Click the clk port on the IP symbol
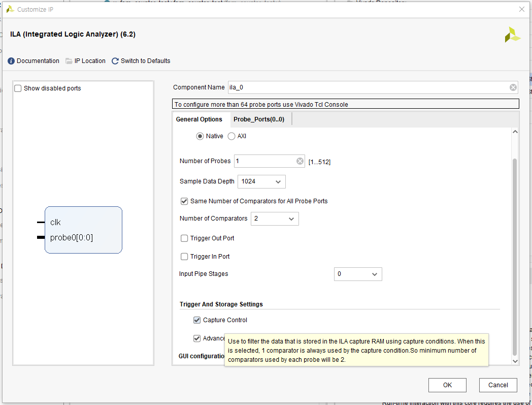The image size is (532, 405). click(55, 222)
